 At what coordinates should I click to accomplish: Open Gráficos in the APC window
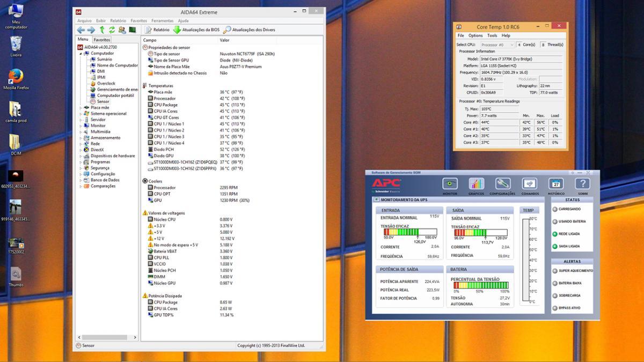coord(476,186)
